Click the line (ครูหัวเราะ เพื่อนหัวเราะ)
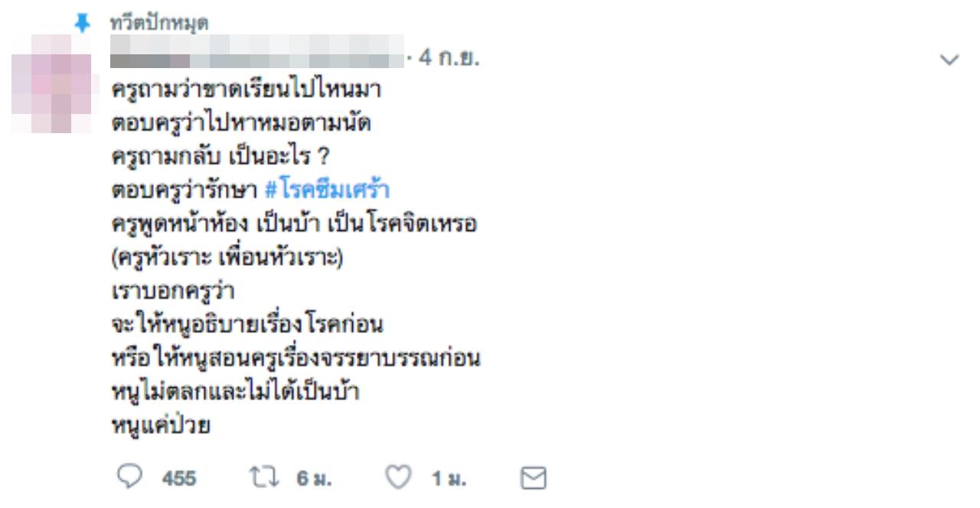The image size is (980, 508). click(x=228, y=259)
